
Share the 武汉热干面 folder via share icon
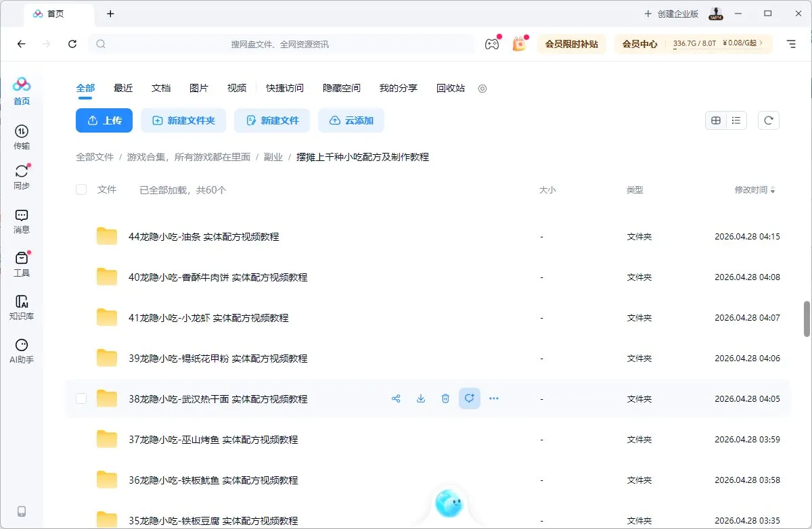pyautogui.click(x=396, y=398)
